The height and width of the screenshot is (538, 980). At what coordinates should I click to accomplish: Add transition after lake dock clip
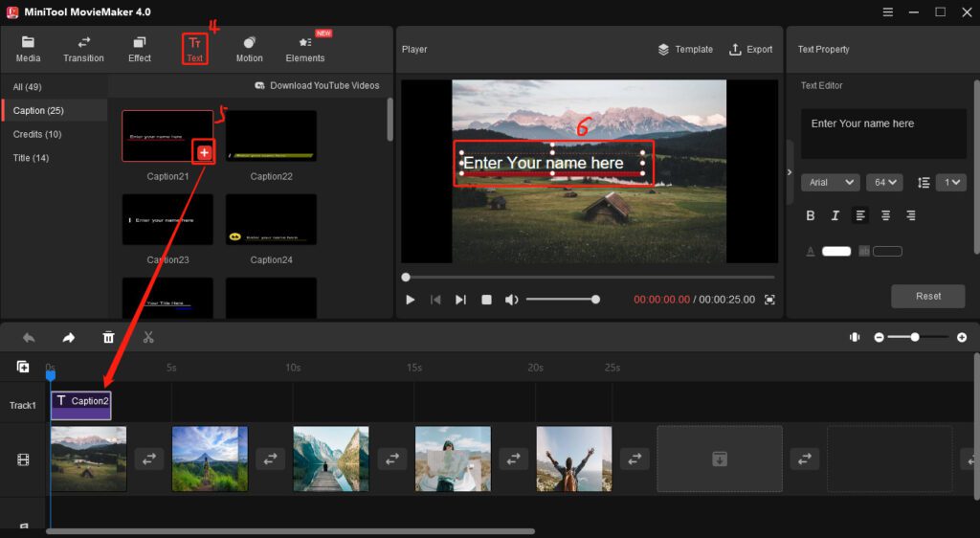coord(391,460)
